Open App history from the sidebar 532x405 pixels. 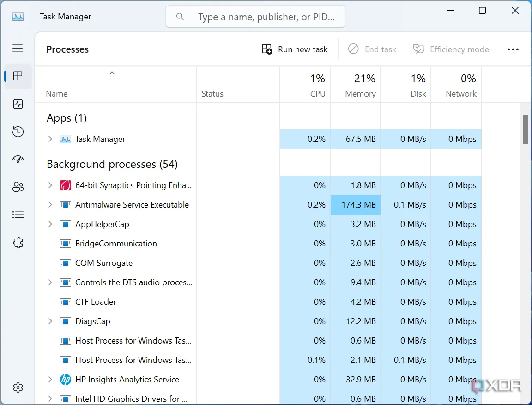(x=18, y=132)
